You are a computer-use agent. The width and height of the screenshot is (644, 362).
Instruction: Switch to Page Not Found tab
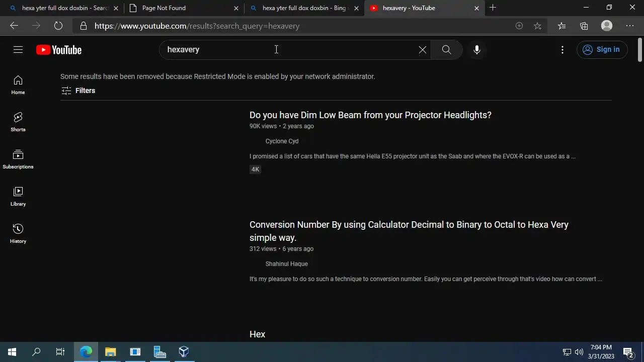coord(184,8)
